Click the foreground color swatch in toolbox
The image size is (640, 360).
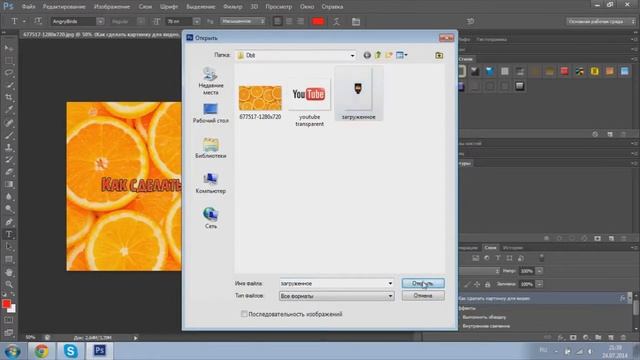click(x=6, y=304)
